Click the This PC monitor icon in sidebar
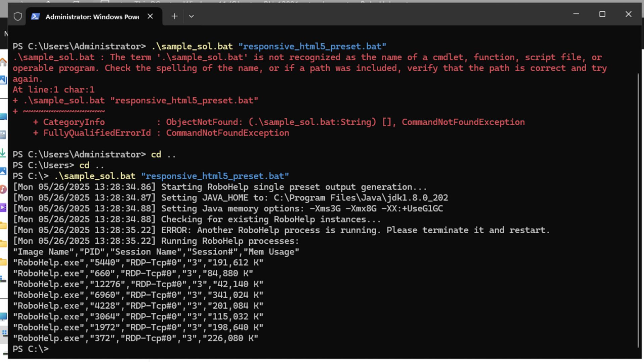Viewport: 644px width, 362px height. 3,316
